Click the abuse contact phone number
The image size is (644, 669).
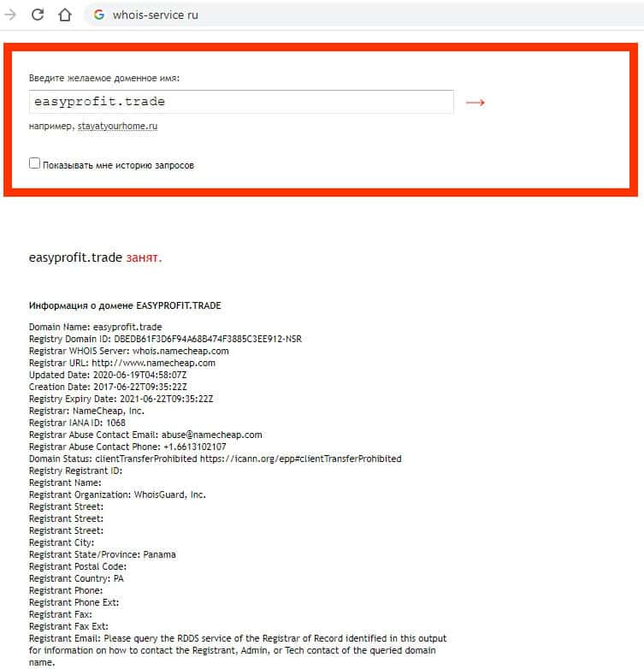pyautogui.click(x=195, y=447)
